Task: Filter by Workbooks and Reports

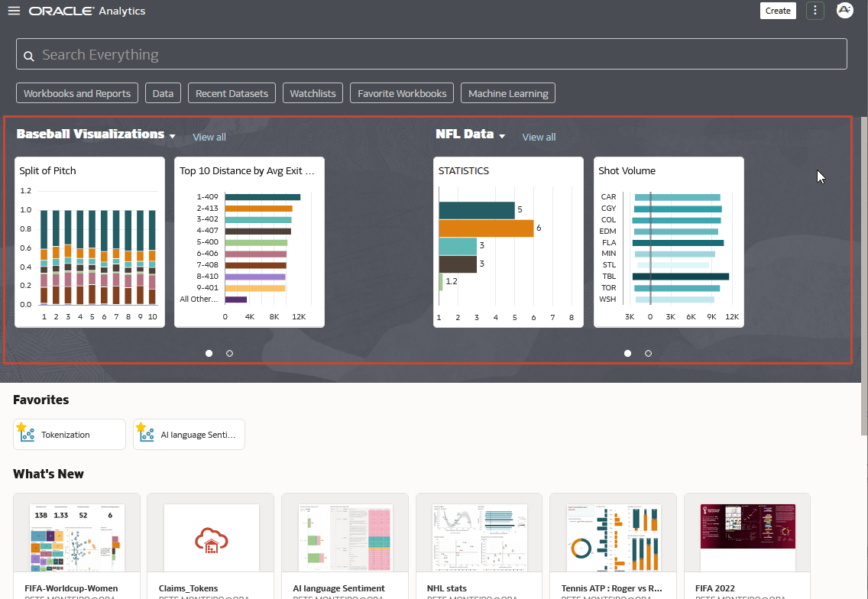Action: [x=77, y=93]
